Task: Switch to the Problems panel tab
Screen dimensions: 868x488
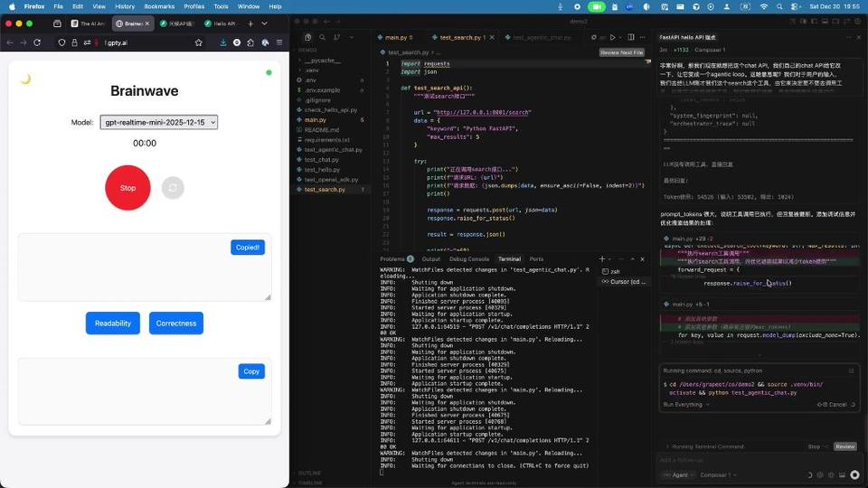Action: 396,259
